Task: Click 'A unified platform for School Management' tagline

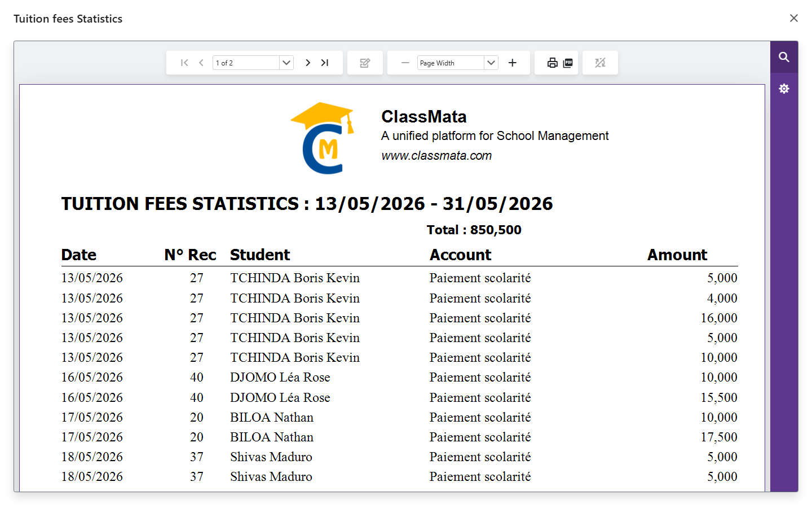Action: 495,136
